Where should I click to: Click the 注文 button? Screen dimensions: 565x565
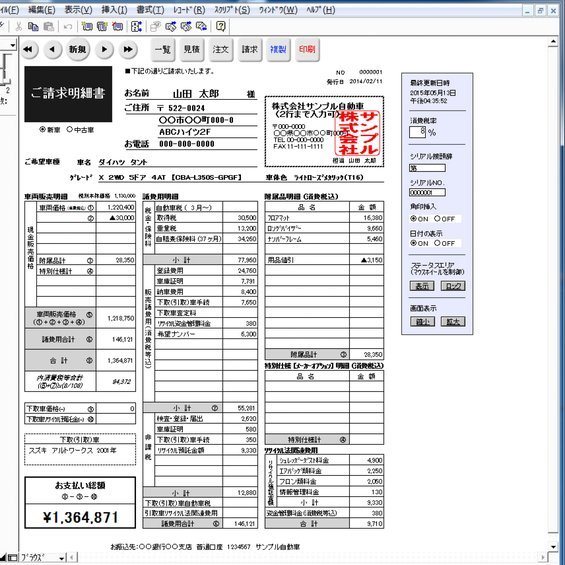pyautogui.click(x=221, y=49)
